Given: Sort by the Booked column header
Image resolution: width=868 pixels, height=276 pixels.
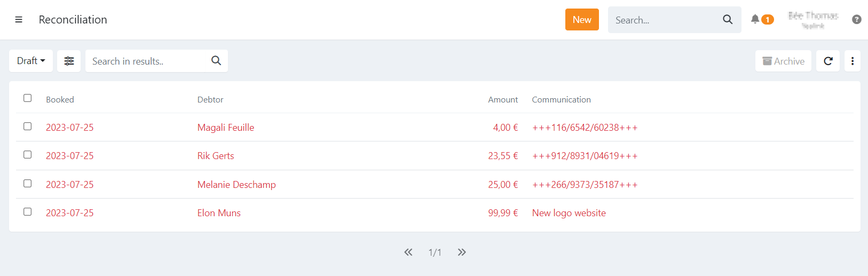Looking at the screenshot, I should 60,100.
